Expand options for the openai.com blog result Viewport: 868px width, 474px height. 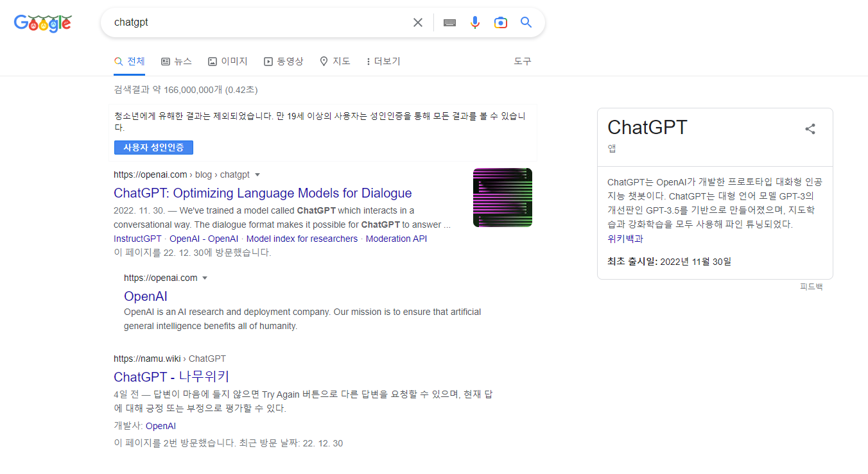(x=257, y=174)
